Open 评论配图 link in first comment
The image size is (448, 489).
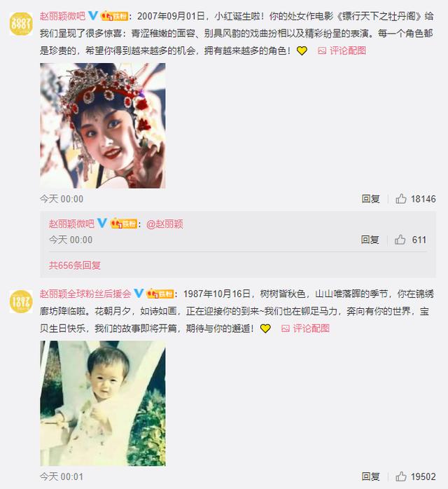point(348,50)
